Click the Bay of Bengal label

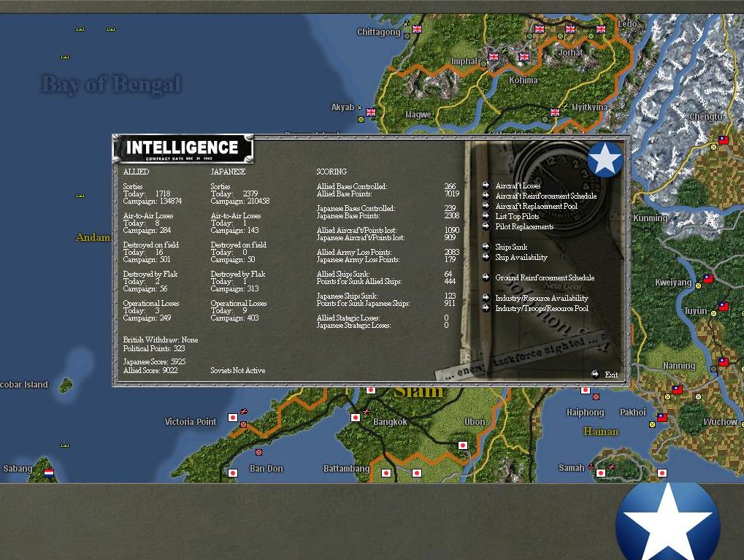[x=111, y=85]
